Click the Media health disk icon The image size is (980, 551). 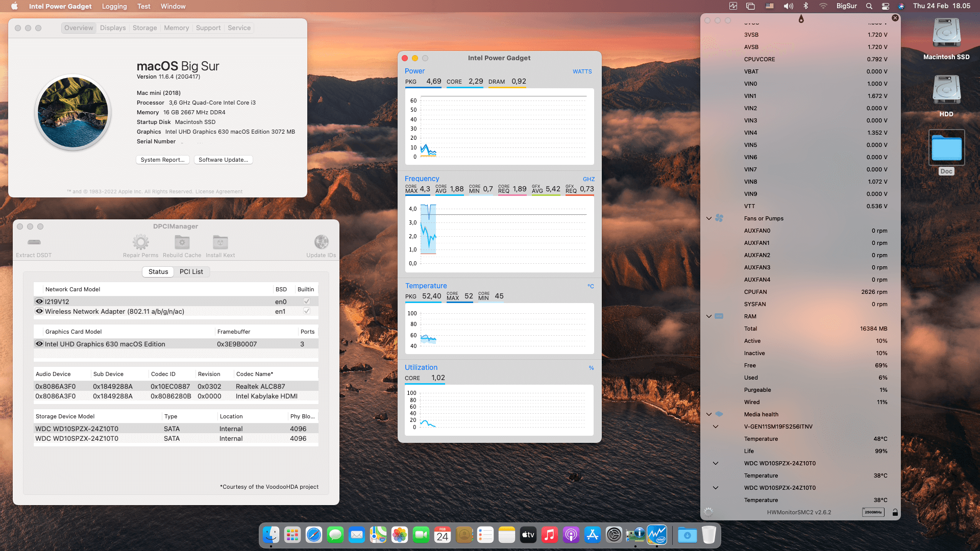pyautogui.click(x=719, y=414)
